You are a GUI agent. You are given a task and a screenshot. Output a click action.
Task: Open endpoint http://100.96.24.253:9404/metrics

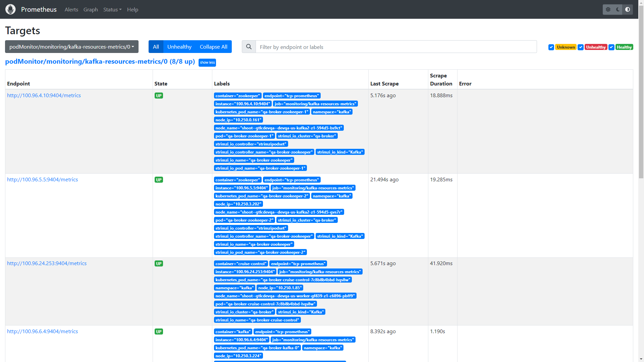pyautogui.click(x=47, y=263)
